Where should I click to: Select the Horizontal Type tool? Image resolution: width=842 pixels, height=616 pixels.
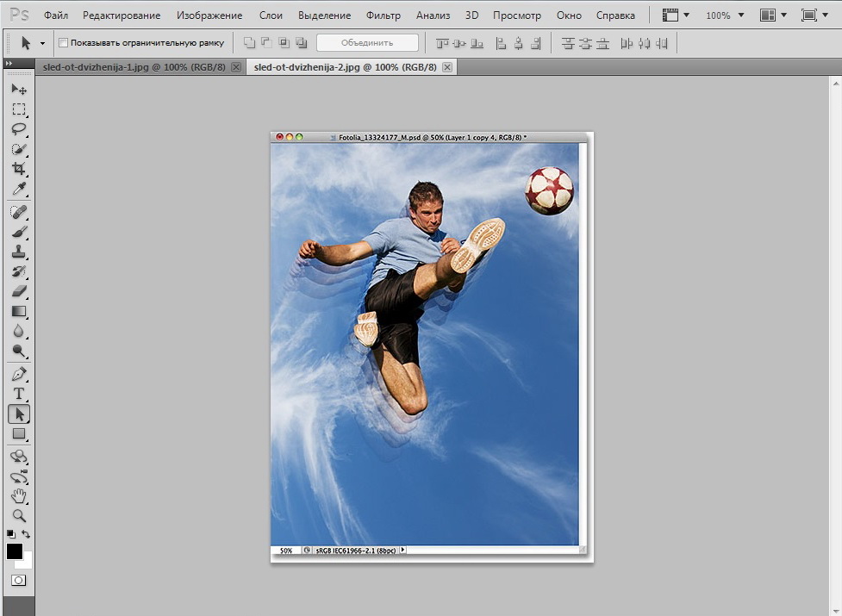[19, 394]
